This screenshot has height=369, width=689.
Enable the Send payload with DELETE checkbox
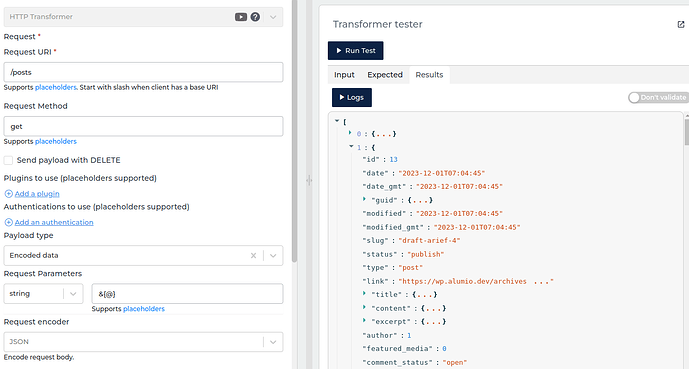8,160
